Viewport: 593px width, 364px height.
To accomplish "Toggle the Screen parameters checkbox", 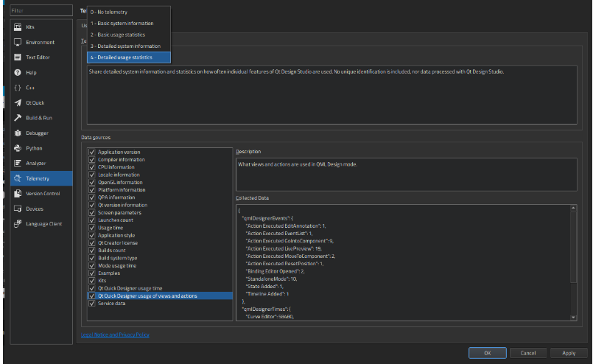I will [x=92, y=213].
